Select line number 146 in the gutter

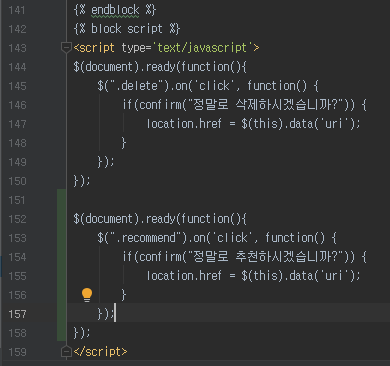(17, 105)
